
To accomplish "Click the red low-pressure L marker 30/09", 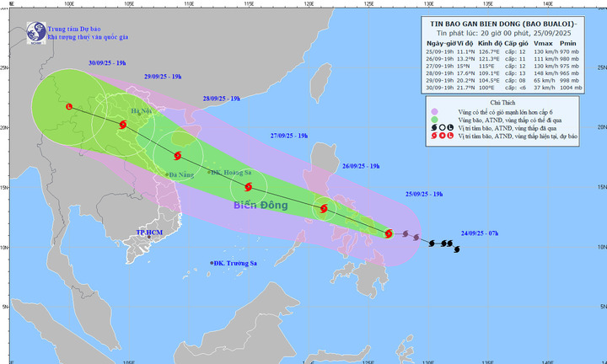I will point(69,106).
